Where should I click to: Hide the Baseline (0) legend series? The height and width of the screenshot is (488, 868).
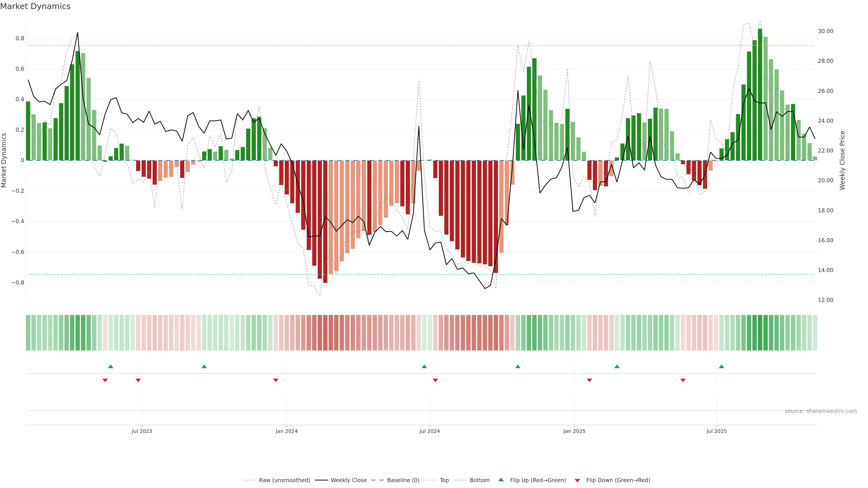(x=403, y=480)
